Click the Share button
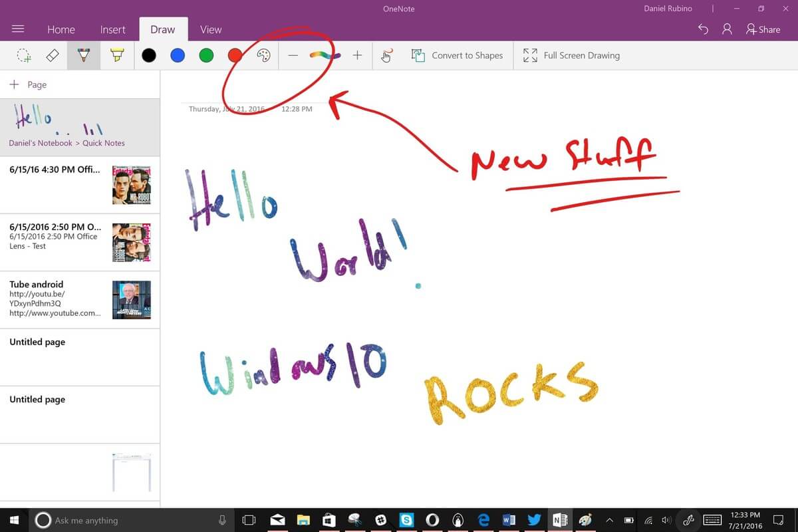 [x=763, y=29]
